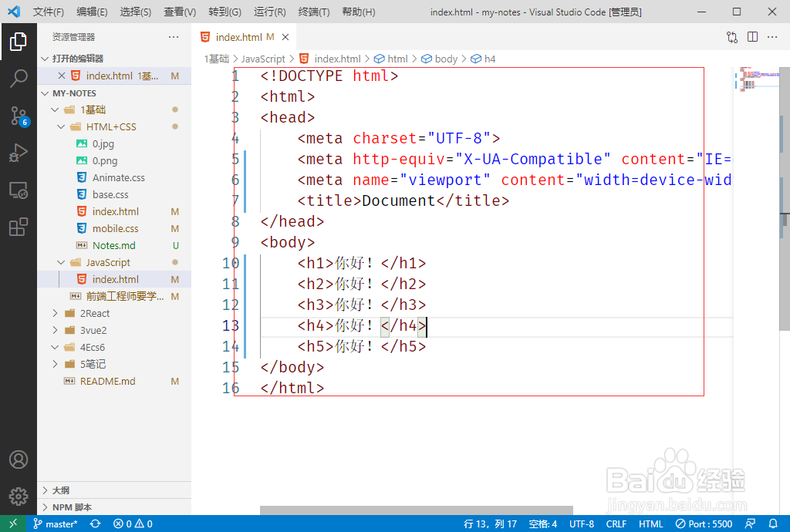Change end of line sequence CRLF
The width and height of the screenshot is (790, 532).
point(616,524)
